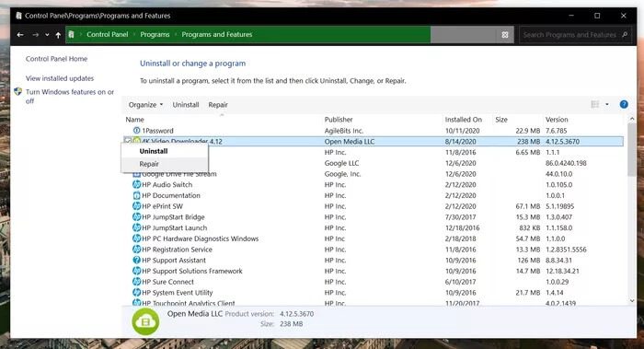Go forward with the forward arrow
Screen dimensions: 644x349
(35, 35)
